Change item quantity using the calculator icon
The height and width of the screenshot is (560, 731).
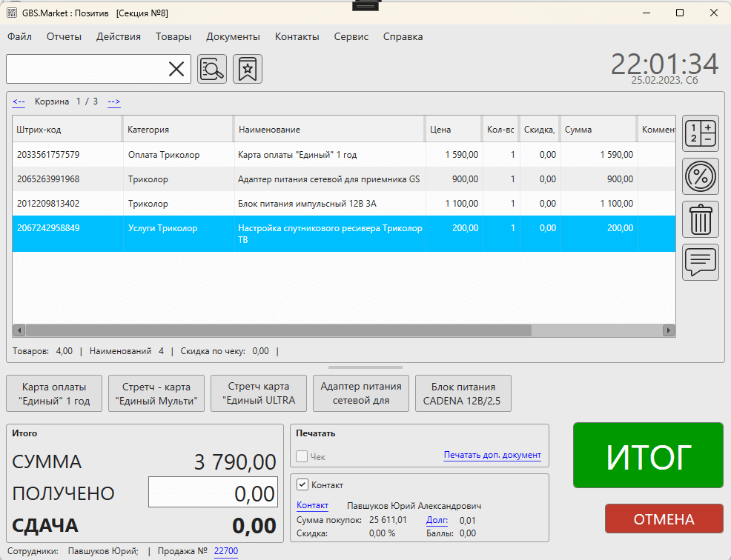click(x=700, y=133)
